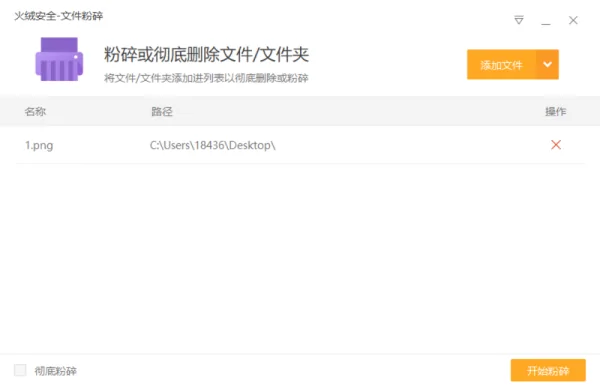This screenshot has width=600, height=386.
Task: Click the 火绒安全-文件粉碎 window title
Action: pyautogui.click(x=59, y=16)
